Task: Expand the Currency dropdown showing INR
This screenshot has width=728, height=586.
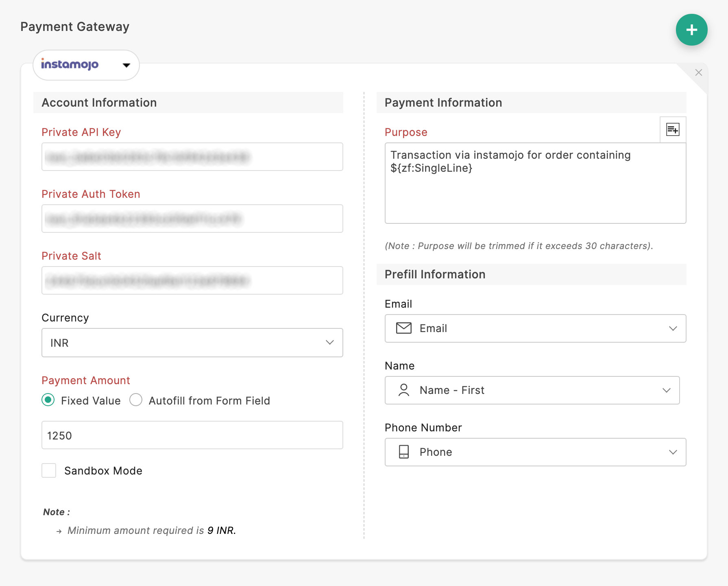Action: click(x=192, y=343)
